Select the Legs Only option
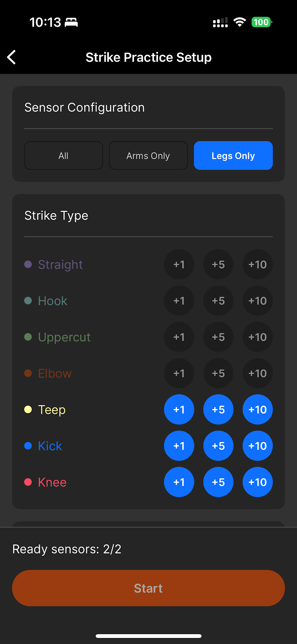Screen dimensions: 297x644 (x=233, y=156)
